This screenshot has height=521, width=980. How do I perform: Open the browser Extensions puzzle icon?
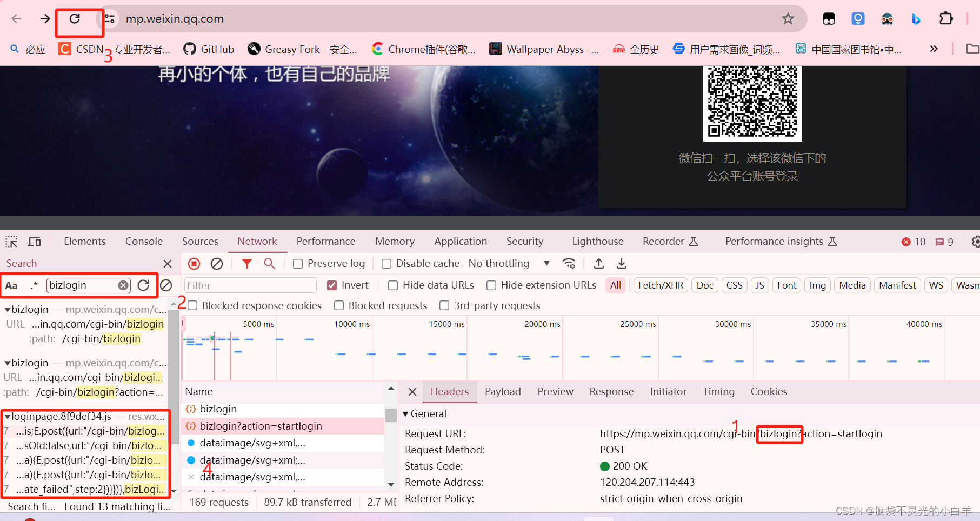(x=946, y=19)
